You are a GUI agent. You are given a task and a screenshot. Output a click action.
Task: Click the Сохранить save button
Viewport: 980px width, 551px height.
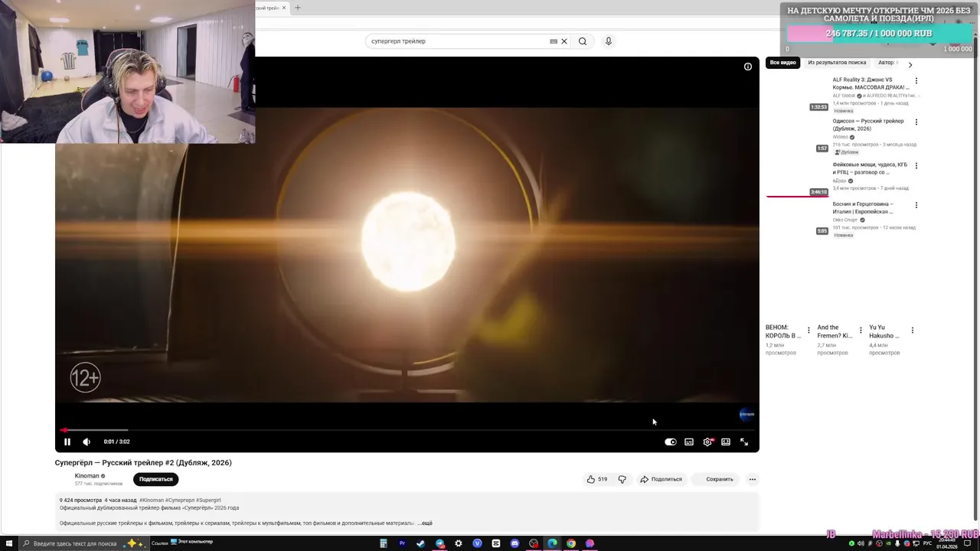[714, 479]
